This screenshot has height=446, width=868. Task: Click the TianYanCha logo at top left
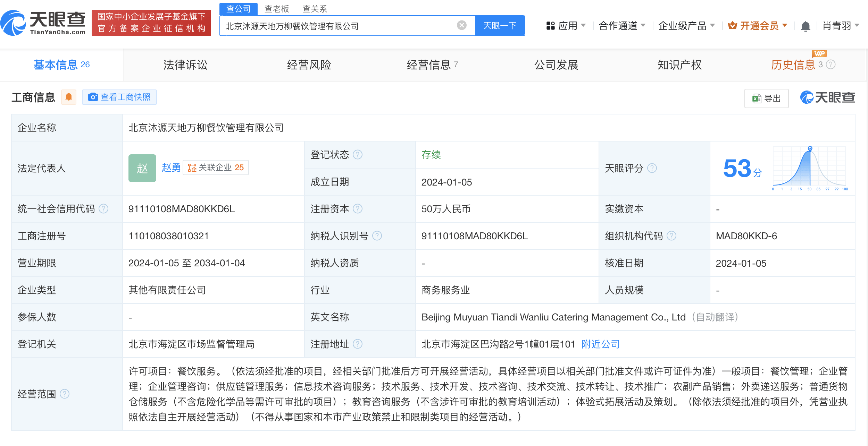pos(43,23)
